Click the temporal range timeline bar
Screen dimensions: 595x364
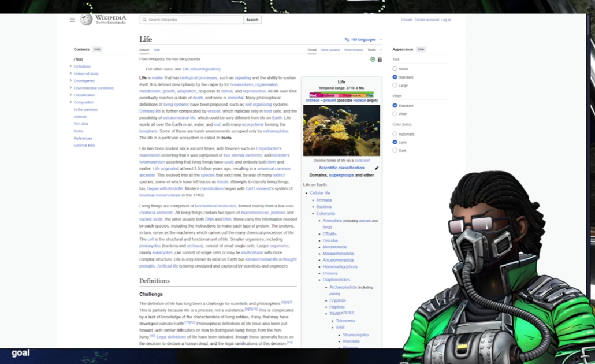341,95
